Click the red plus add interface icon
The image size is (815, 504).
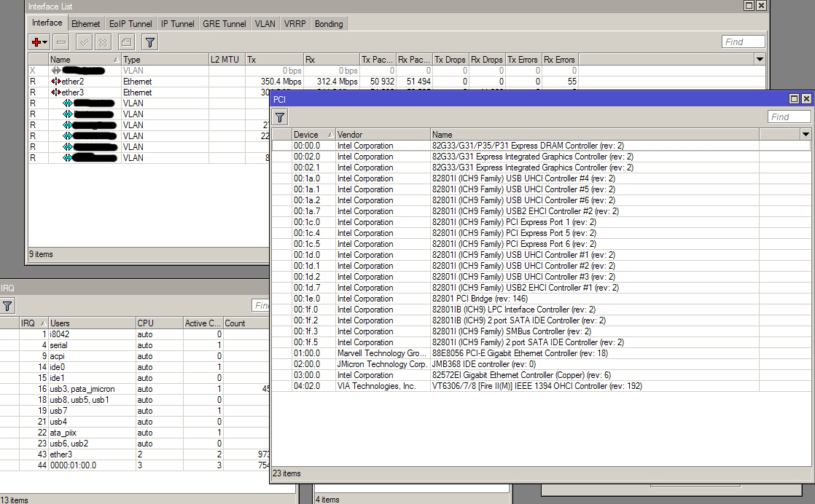(x=39, y=42)
